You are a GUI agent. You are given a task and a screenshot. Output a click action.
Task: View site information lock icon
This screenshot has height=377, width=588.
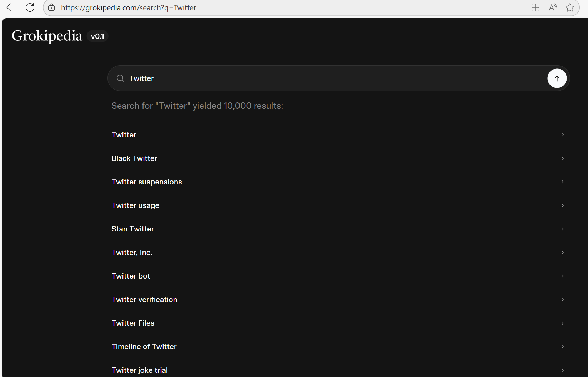click(51, 7)
